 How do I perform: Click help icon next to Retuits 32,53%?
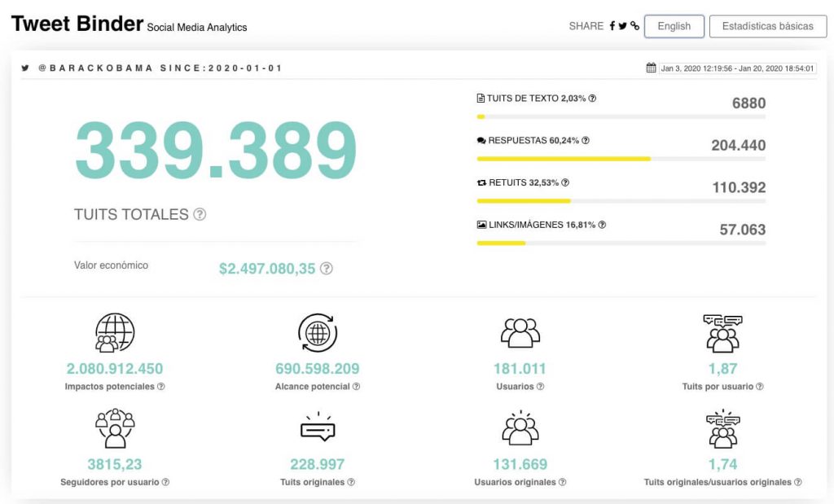565,182
